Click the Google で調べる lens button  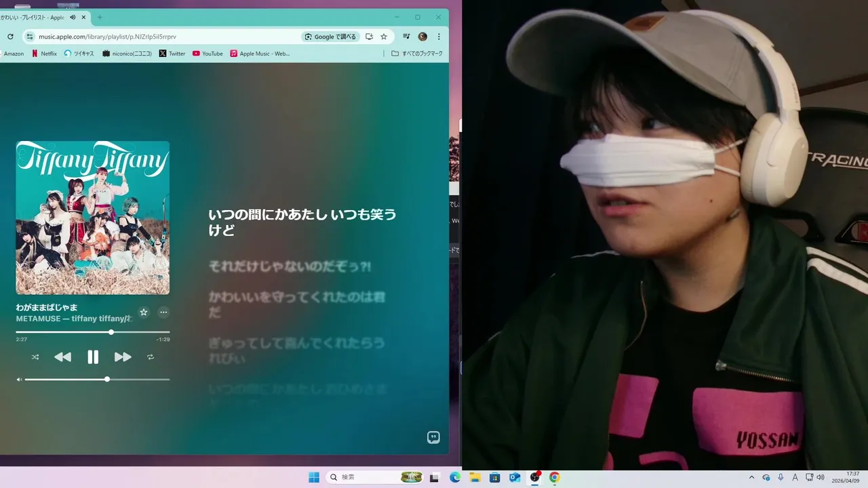(330, 37)
